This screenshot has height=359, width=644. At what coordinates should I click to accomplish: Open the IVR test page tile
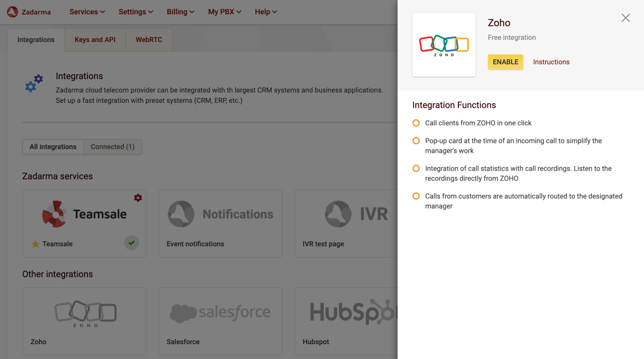coord(346,223)
